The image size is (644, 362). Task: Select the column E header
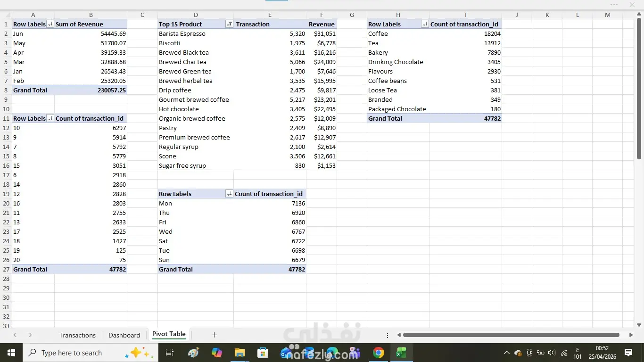pos(270,15)
